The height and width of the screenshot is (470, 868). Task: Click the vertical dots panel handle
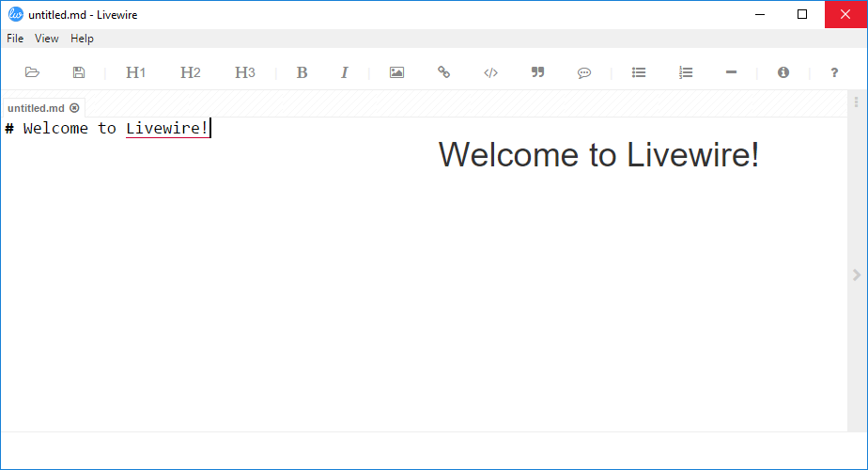[x=857, y=102]
